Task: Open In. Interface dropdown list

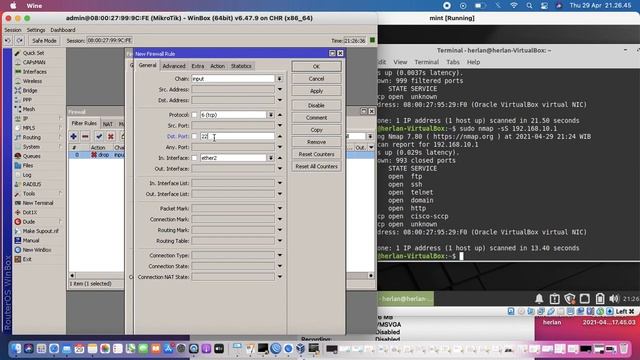Action: 271,158
